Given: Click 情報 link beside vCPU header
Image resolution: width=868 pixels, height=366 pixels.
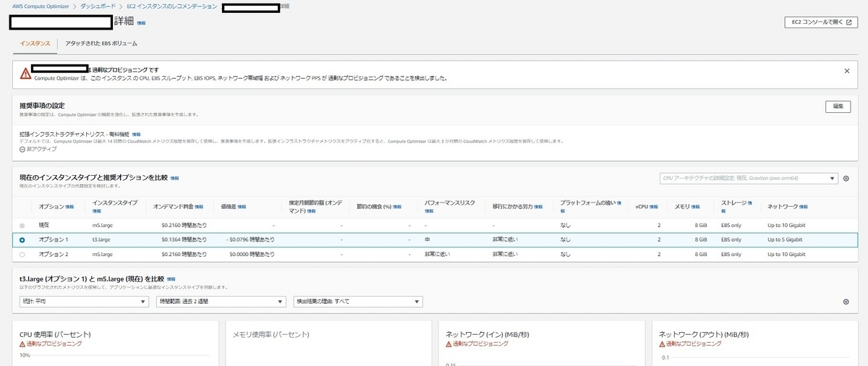Looking at the screenshot, I should point(654,207).
